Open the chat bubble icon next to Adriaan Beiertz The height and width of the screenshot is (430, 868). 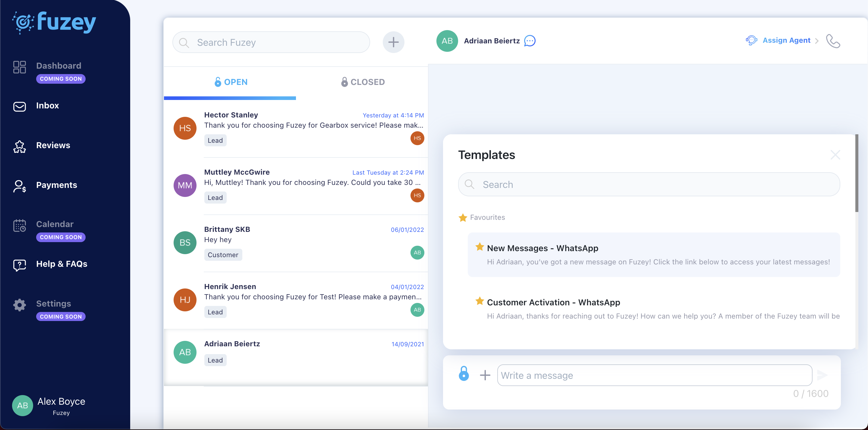529,41
